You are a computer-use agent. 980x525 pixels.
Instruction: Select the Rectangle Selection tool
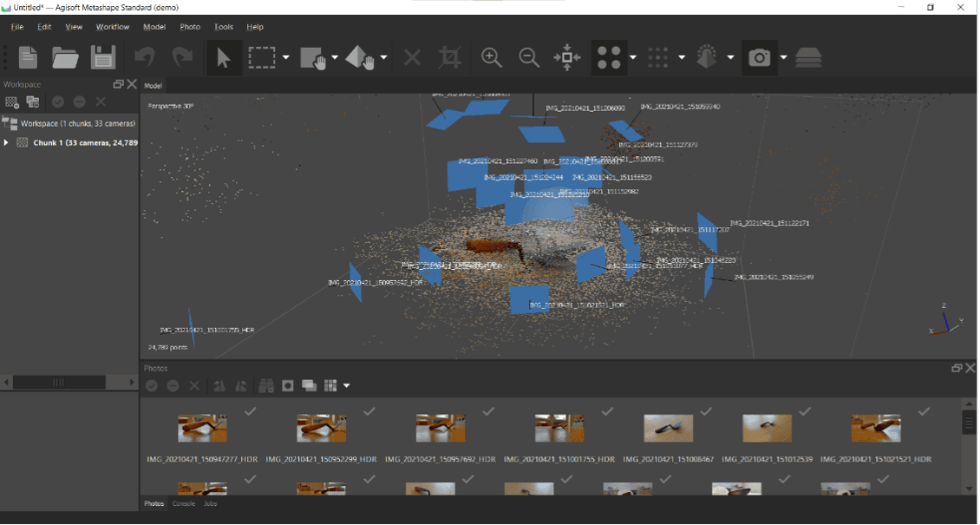tap(261, 58)
